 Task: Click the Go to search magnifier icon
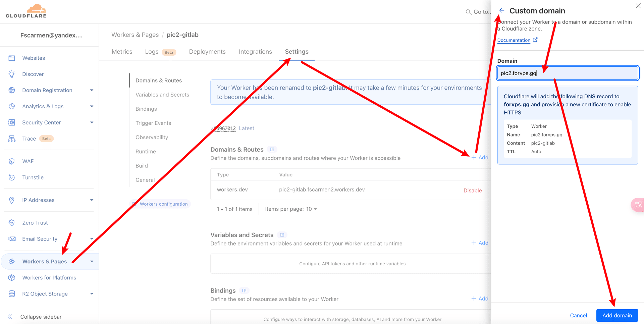click(468, 12)
